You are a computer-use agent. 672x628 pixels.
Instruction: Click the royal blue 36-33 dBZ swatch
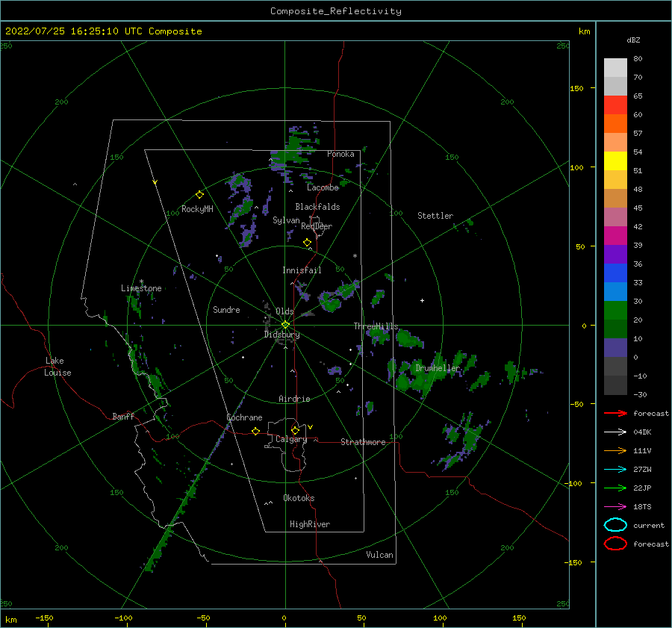click(x=615, y=273)
